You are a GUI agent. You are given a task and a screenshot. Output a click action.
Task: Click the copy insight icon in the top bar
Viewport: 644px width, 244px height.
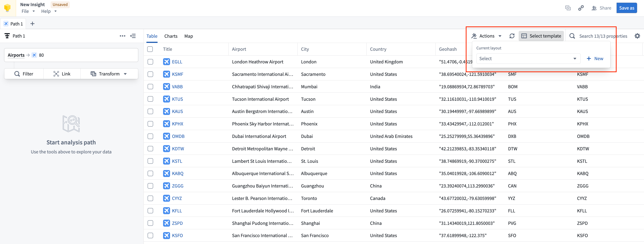tap(568, 8)
